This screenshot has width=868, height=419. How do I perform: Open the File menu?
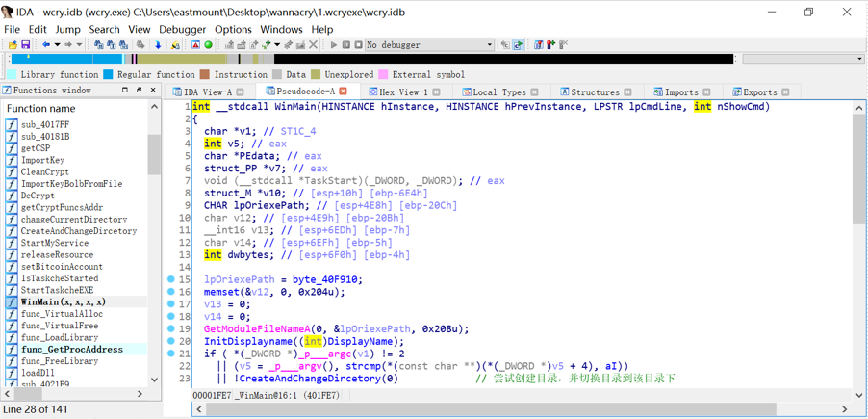click(12, 29)
